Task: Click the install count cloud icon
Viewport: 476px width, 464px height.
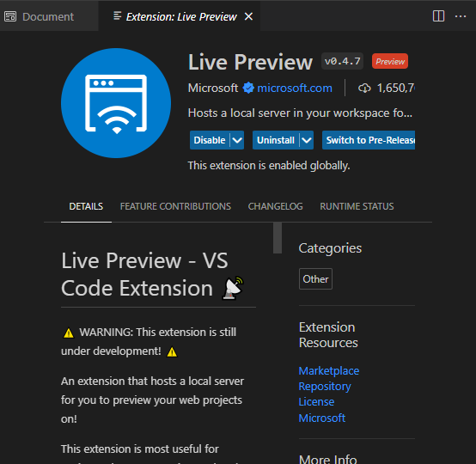Action: pyautogui.click(x=364, y=89)
